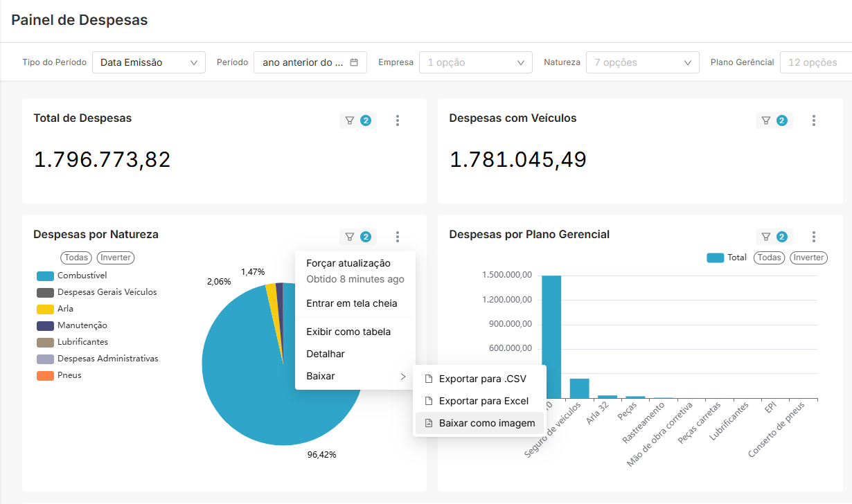Image resolution: width=852 pixels, height=504 pixels.
Task: Click the tallest bar in Plano Gerencial chart
Action: [551, 337]
